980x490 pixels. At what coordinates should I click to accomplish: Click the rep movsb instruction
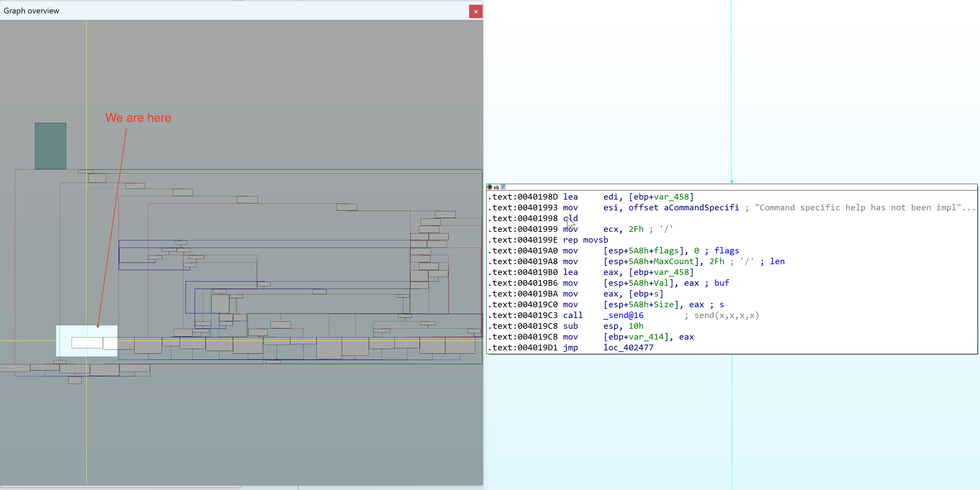click(x=586, y=240)
